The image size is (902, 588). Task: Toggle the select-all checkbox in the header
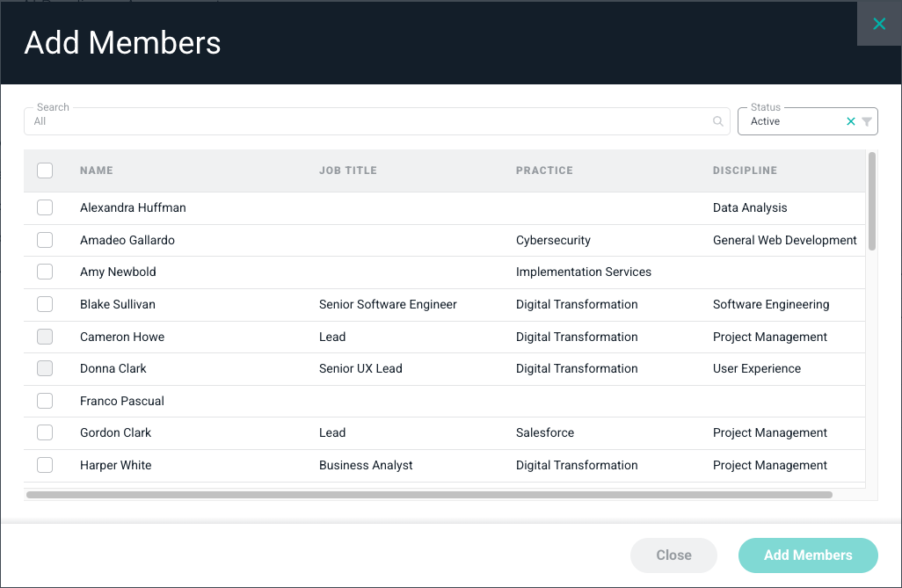[45, 171]
